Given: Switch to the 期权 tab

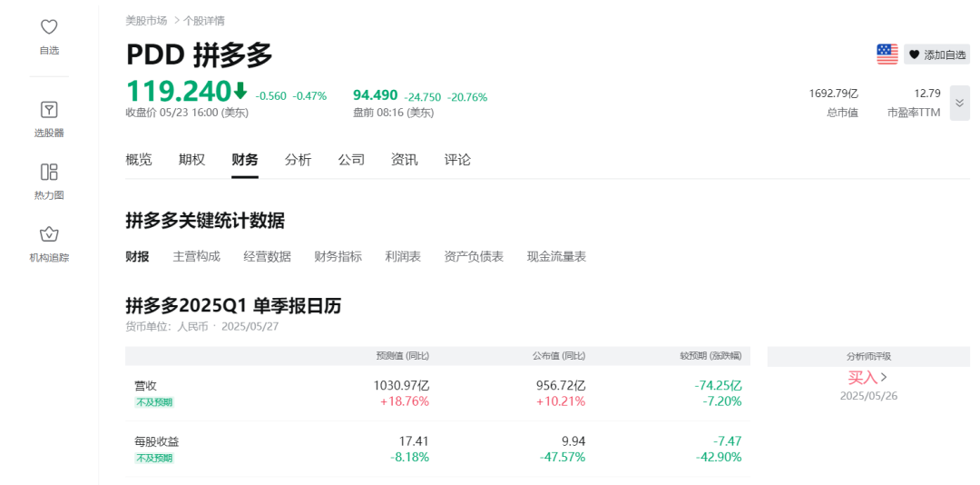Looking at the screenshot, I should (x=191, y=160).
